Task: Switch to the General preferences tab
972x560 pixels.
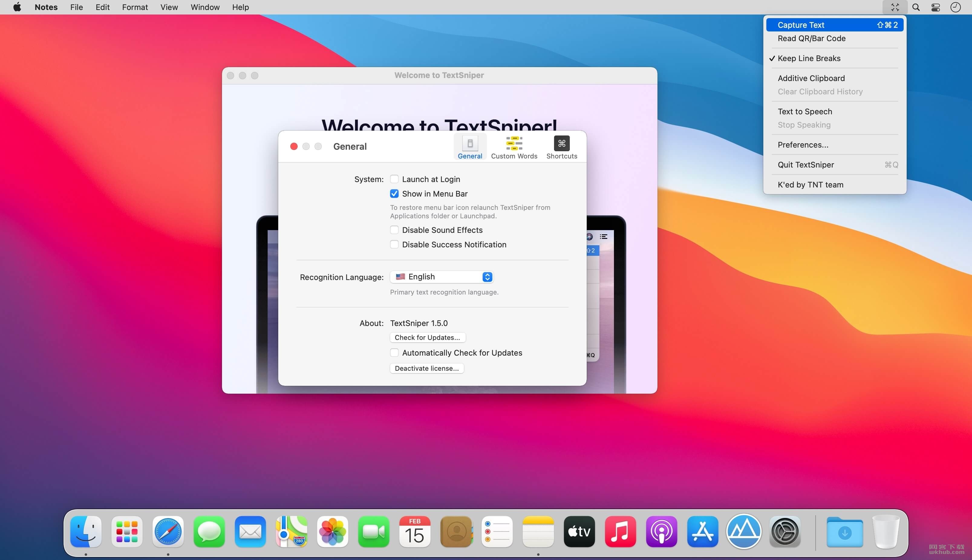Action: click(x=470, y=147)
